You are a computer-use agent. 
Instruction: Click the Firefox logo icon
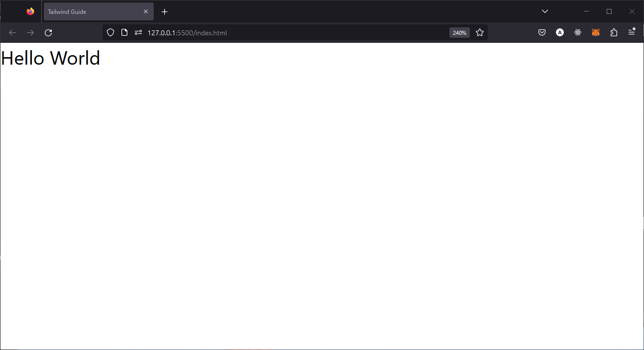pos(30,11)
